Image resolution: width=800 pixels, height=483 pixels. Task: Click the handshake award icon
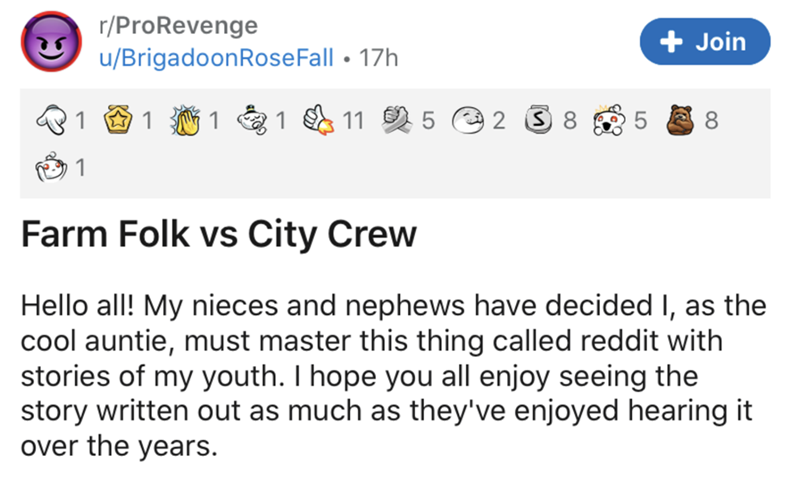(x=400, y=123)
